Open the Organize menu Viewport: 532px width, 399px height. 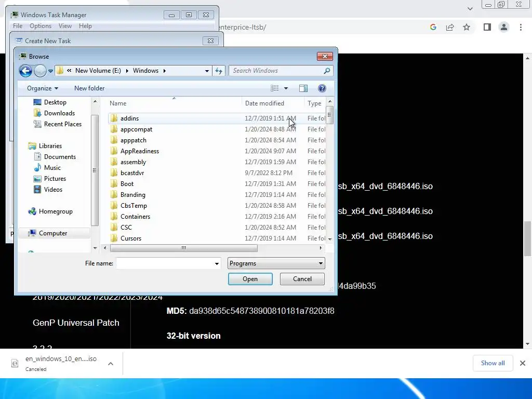[43, 88]
